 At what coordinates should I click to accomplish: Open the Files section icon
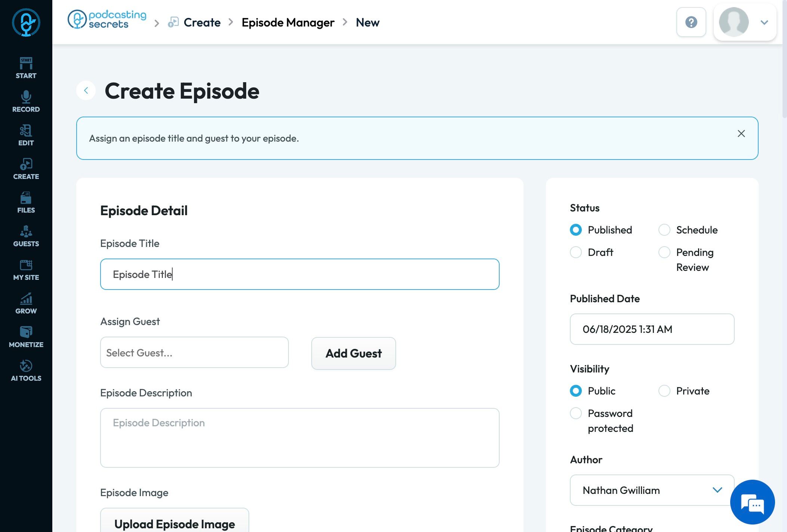(26, 202)
